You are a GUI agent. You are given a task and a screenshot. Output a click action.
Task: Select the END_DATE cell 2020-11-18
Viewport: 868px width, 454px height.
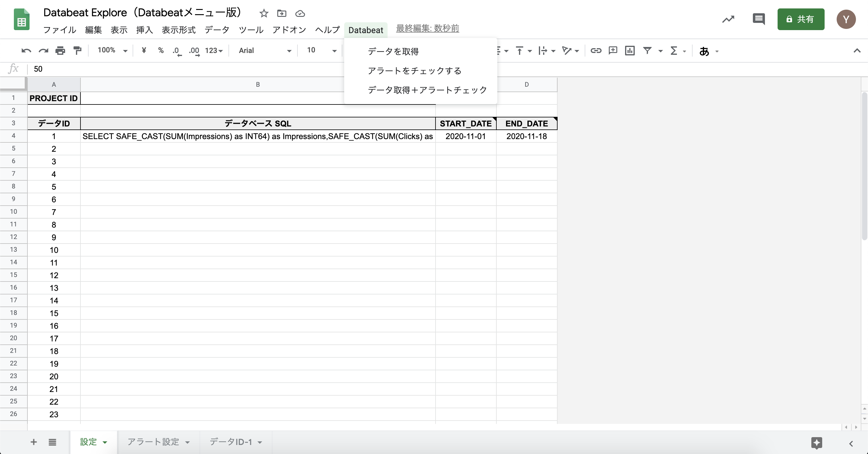pyautogui.click(x=527, y=136)
